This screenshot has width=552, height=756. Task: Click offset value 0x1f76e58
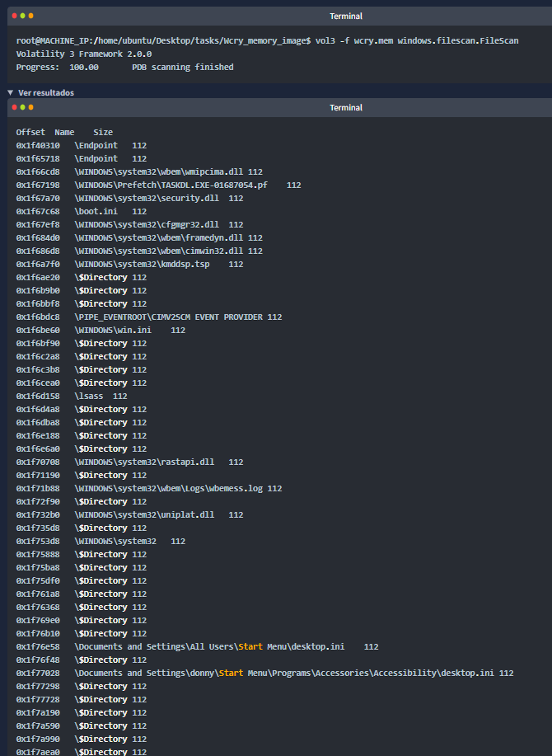tap(38, 646)
